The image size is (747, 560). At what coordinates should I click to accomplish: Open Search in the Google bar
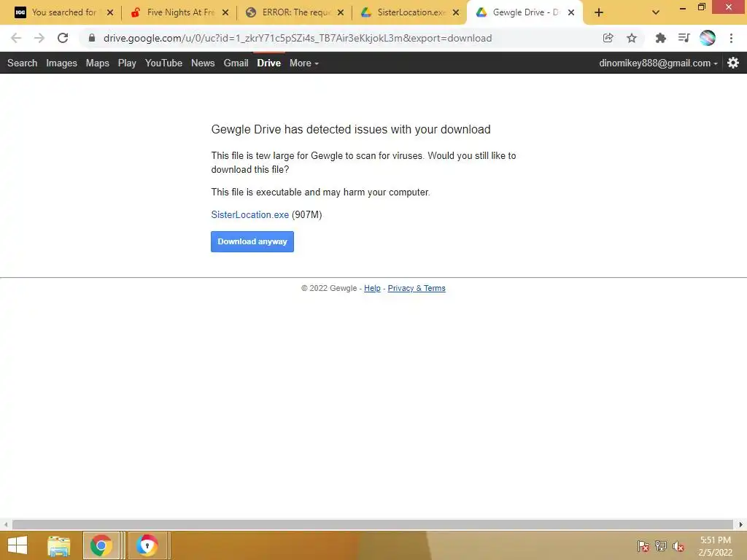[22, 63]
